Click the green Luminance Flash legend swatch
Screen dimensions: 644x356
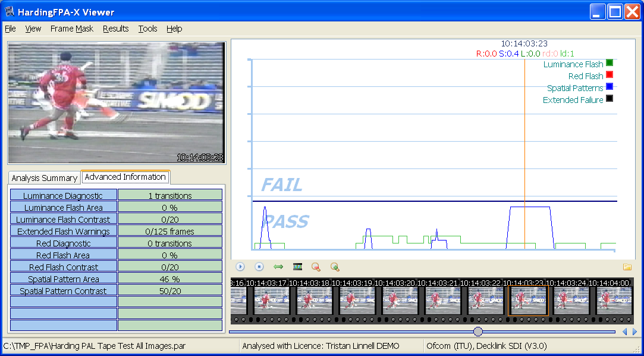coord(610,63)
